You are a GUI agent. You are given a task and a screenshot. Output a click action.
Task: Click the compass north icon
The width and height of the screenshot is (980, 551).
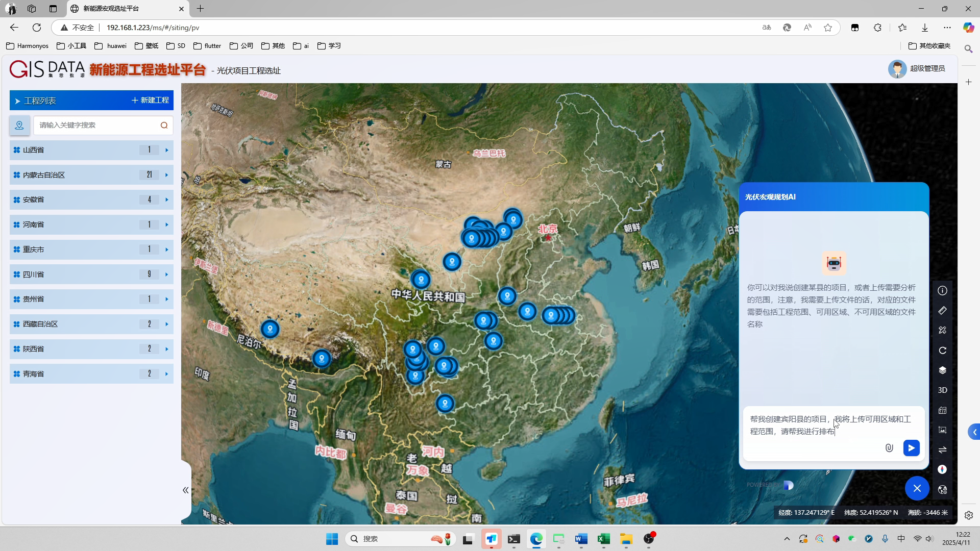pos(942,470)
